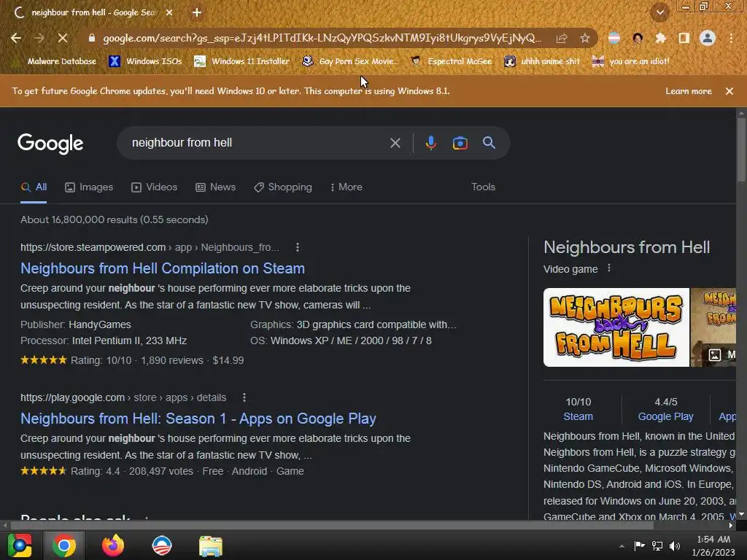Open the Windows 11 Installer bookmark
The width and height of the screenshot is (747, 560).
click(x=242, y=61)
